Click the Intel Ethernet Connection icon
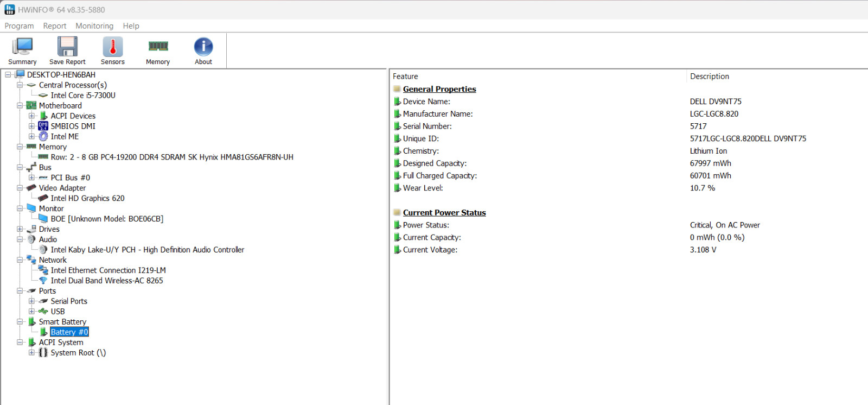This screenshot has width=868, height=405. coord(43,270)
